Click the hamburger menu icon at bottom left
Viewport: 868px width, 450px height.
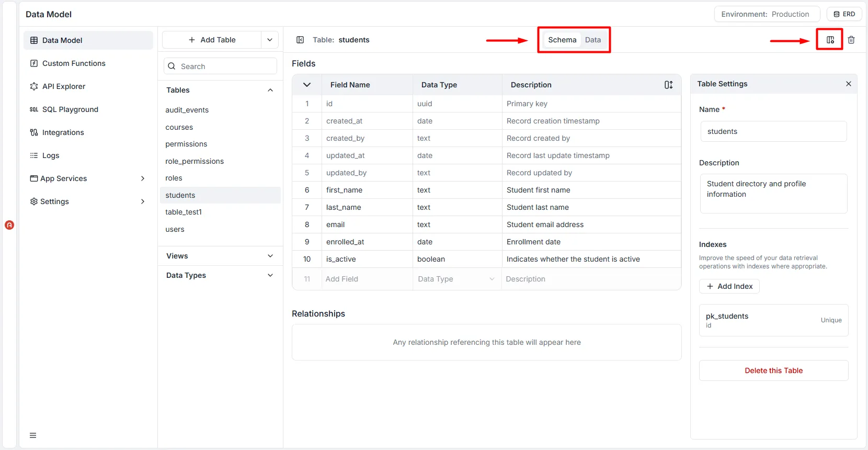point(33,435)
